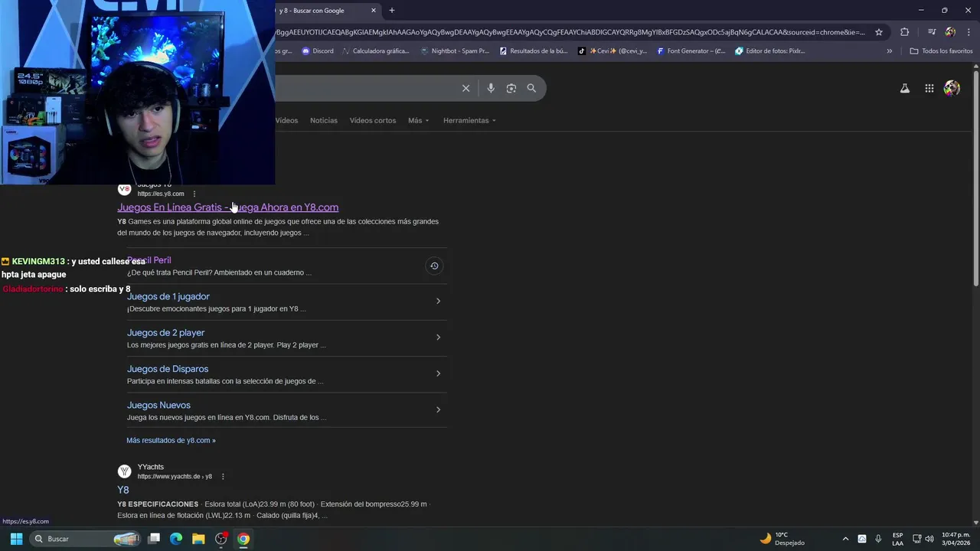Open Chrome profile avatar in toolbar

[x=950, y=32]
